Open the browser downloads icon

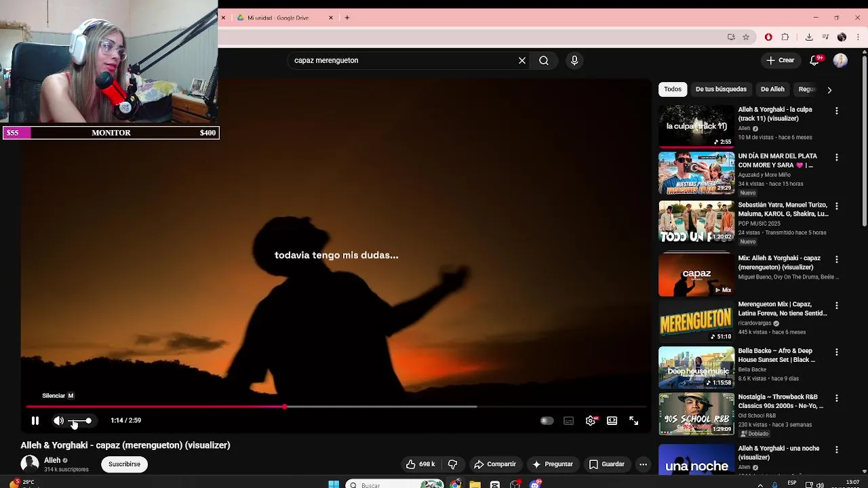(x=809, y=37)
